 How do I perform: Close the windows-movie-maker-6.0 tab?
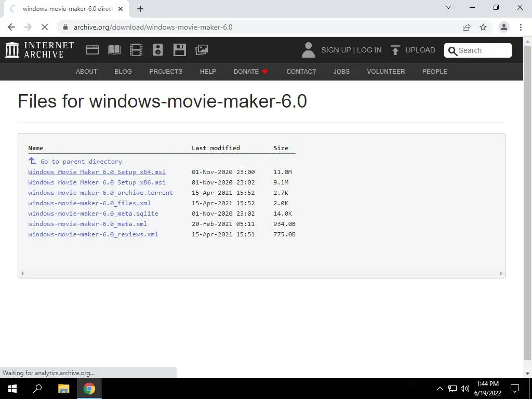point(120,9)
